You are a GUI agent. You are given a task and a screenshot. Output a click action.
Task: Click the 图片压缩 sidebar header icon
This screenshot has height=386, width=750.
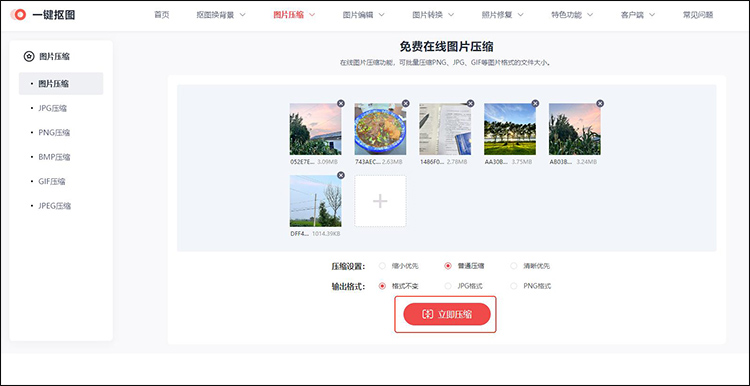click(29, 56)
